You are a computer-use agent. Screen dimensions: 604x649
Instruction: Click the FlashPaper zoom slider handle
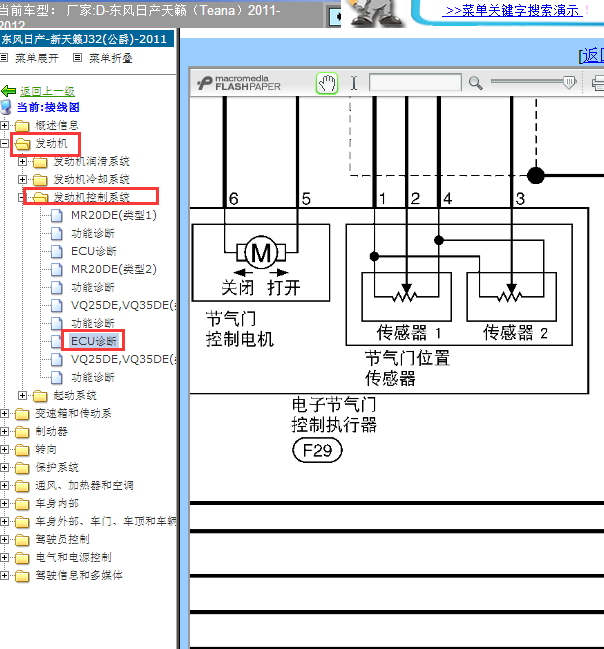[570, 82]
